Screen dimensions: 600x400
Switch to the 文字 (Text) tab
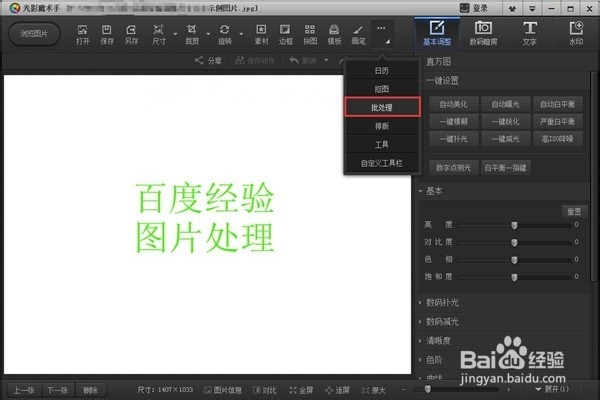point(530,34)
